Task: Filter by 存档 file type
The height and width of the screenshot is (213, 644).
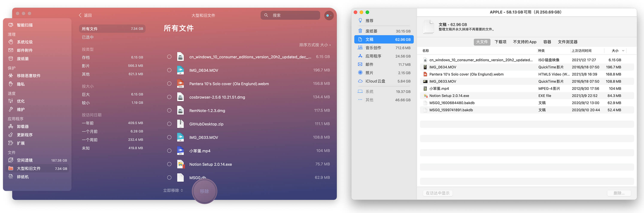Action: pyautogui.click(x=112, y=57)
